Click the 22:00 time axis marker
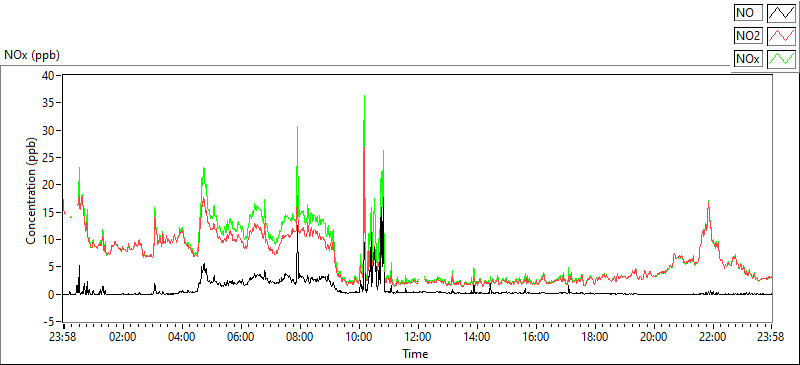 (713, 337)
